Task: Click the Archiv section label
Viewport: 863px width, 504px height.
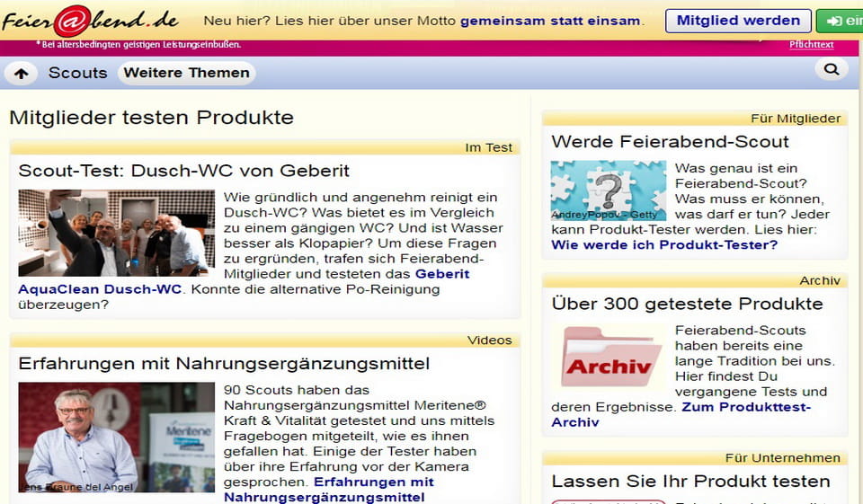Action: coord(820,280)
